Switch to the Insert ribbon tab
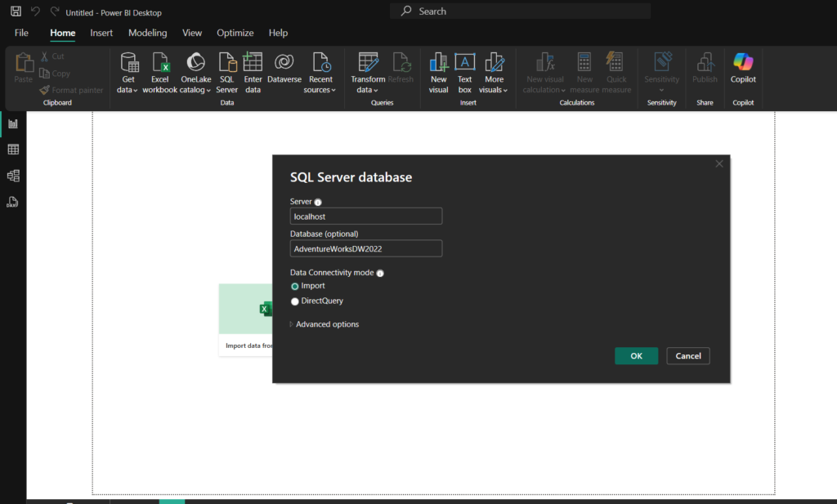The image size is (837, 504). click(x=101, y=33)
